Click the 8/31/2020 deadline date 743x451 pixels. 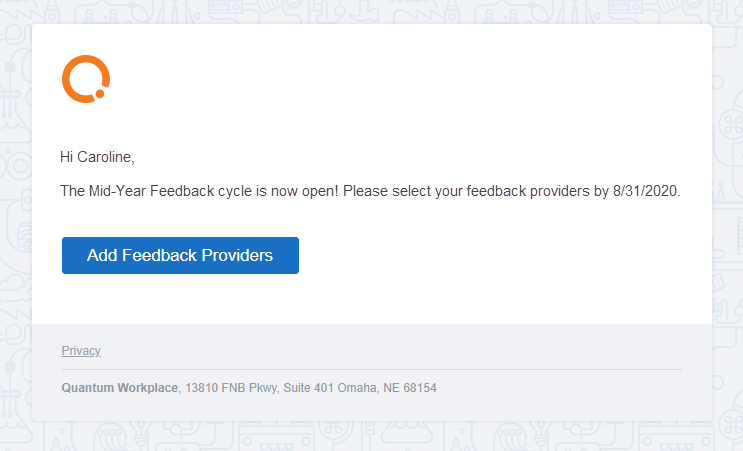point(645,191)
